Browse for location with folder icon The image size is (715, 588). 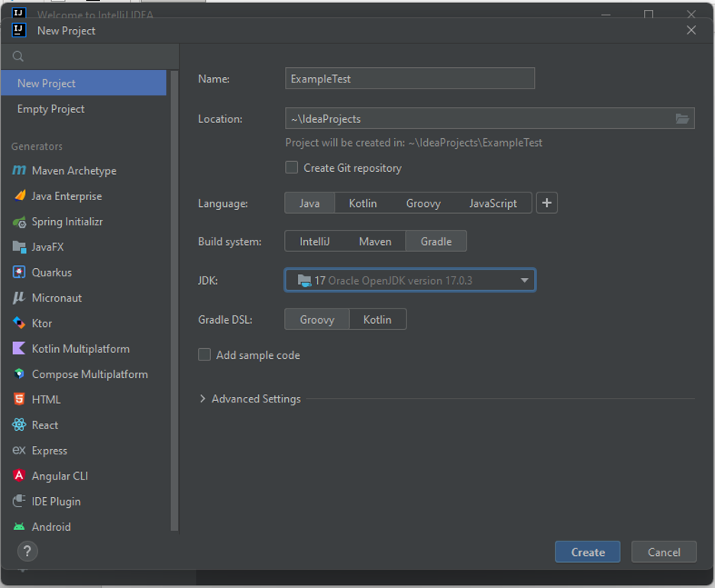pyautogui.click(x=682, y=119)
